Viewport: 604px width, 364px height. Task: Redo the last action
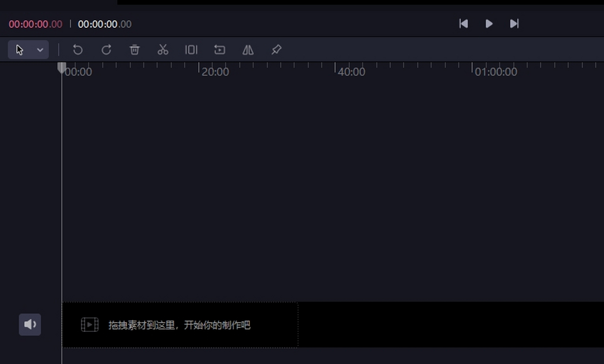(x=106, y=50)
